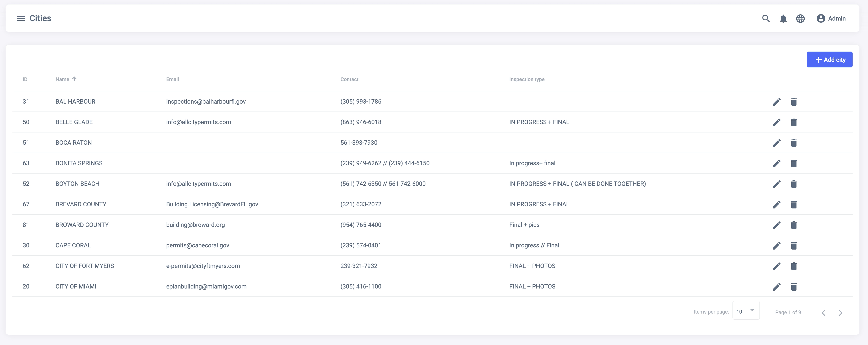The height and width of the screenshot is (345, 868).
Task: Delete the BONITA SPRINGS entry
Action: coord(793,163)
